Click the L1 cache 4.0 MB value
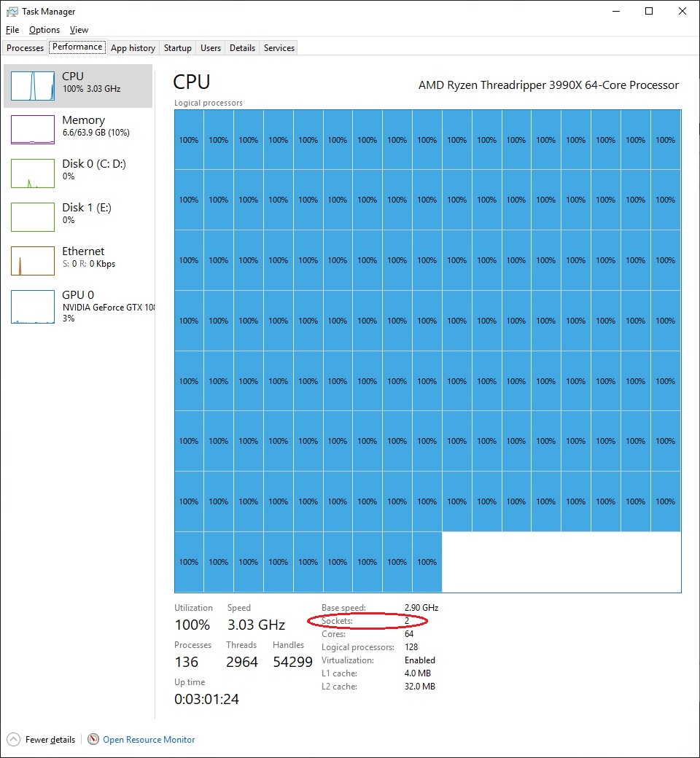The width and height of the screenshot is (700, 758). 418,673
